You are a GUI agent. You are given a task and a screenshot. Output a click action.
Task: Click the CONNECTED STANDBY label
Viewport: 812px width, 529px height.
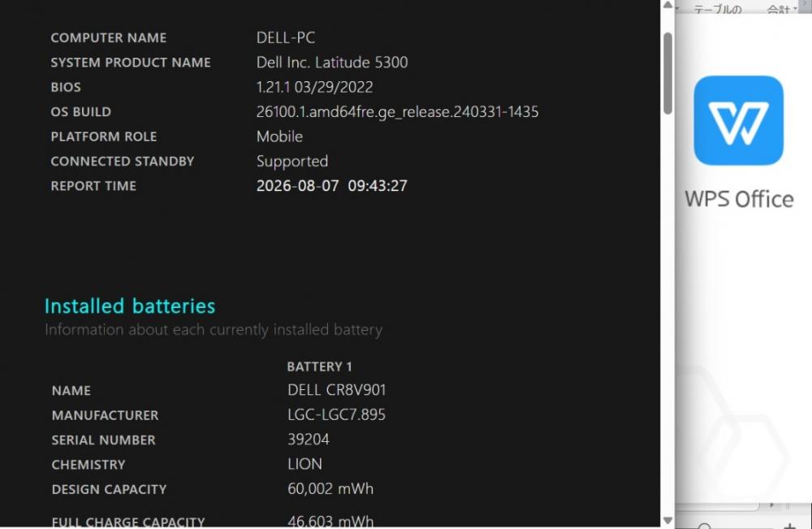coord(123,162)
